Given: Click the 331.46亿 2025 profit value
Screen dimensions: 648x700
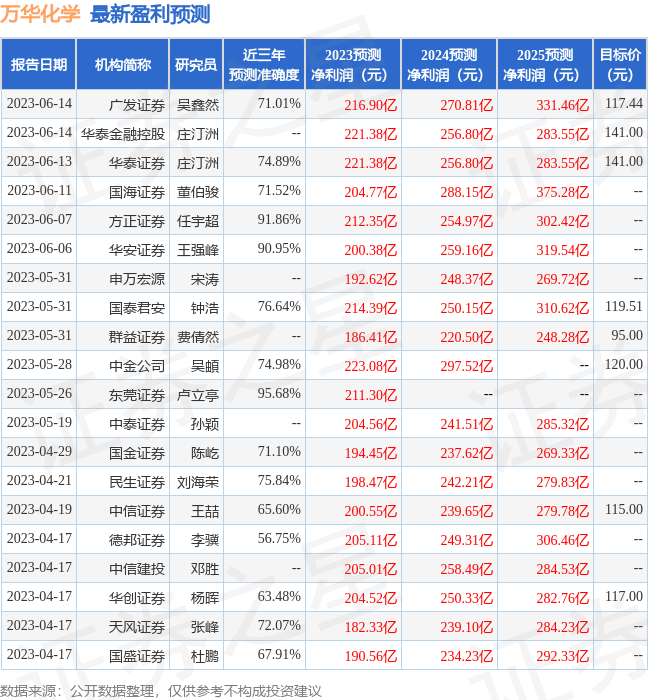Looking at the screenshot, I should pyautogui.click(x=562, y=105).
